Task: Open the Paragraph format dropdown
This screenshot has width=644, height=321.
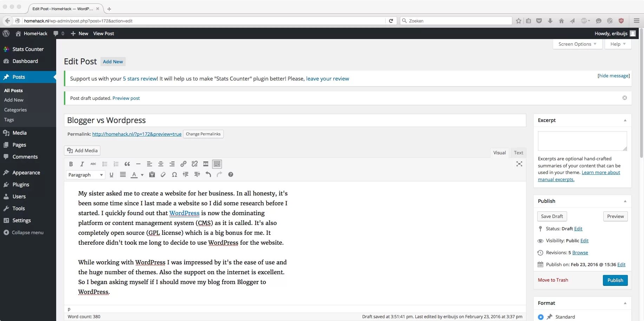Action: [85, 175]
